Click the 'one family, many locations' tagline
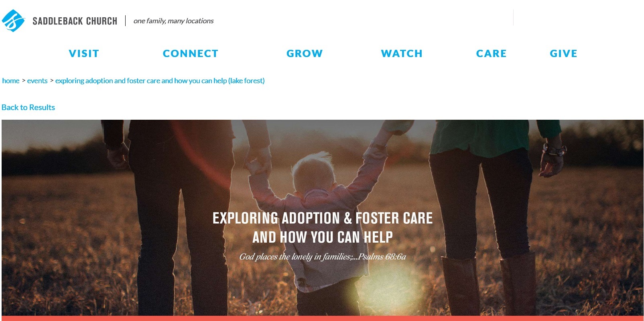The width and height of the screenshot is (644, 321). click(x=173, y=21)
